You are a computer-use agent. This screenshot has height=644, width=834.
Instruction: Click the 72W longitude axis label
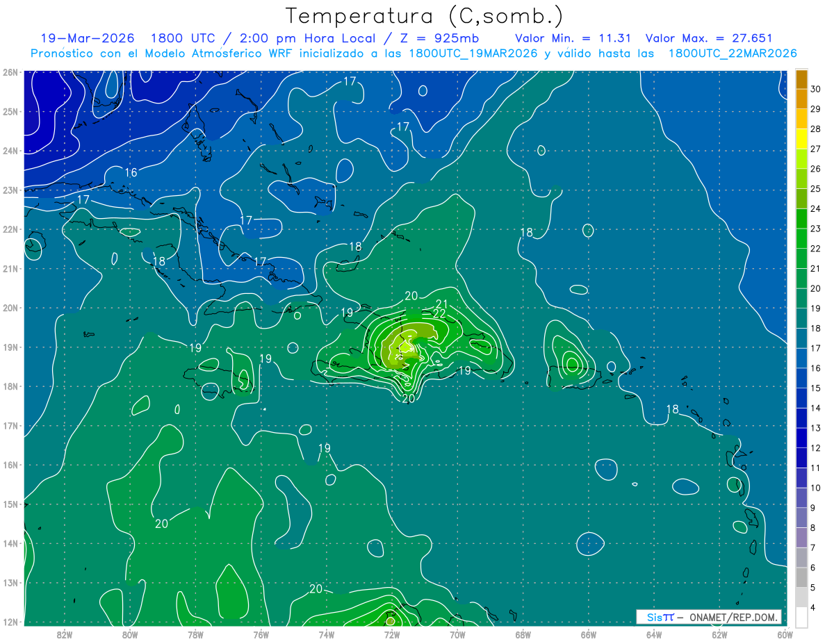point(392,634)
